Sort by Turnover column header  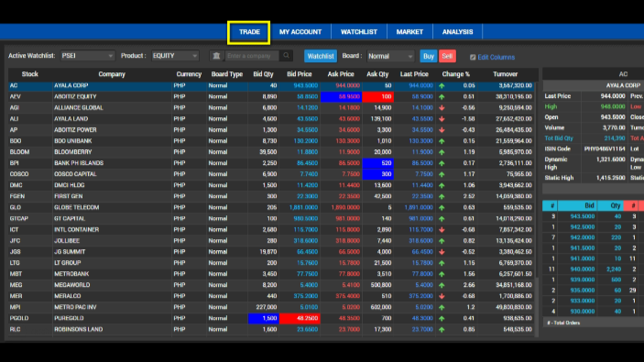[505, 74]
